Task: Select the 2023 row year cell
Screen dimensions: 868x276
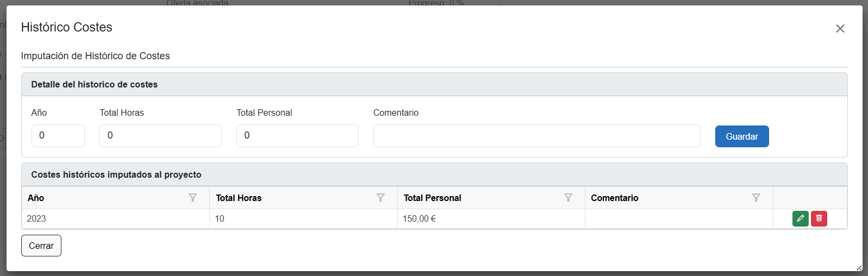Action: tap(36, 218)
